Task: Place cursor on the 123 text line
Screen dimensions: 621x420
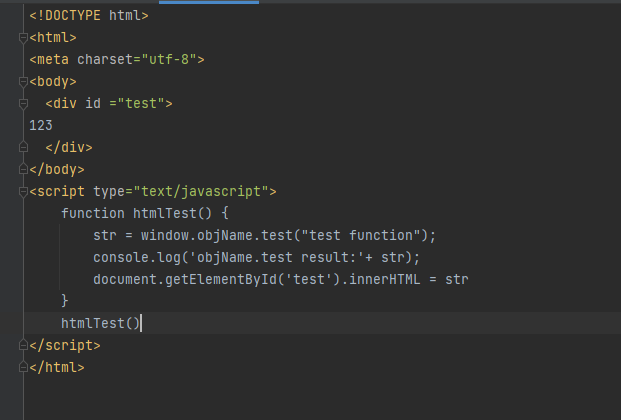Action: click(41, 126)
